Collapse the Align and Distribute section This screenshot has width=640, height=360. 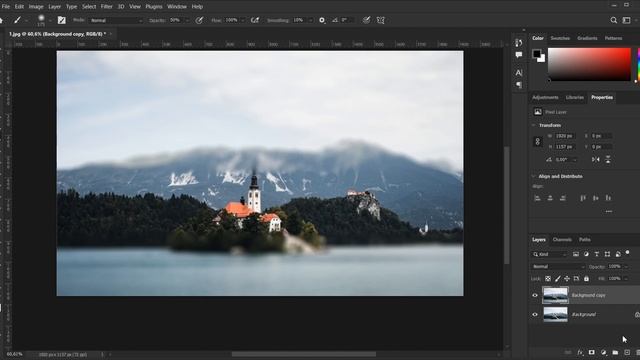point(533,176)
